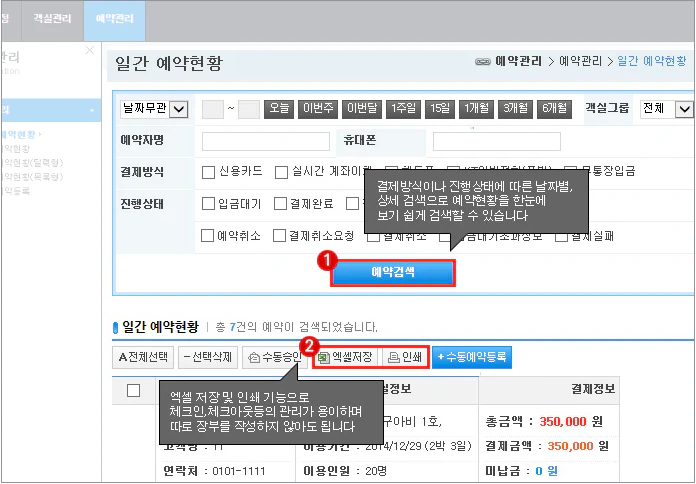The height and width of the screenshot is (484, 696).
Task: Open the 객실그룹 전체 dropdown
Action: tap(666, 109)
